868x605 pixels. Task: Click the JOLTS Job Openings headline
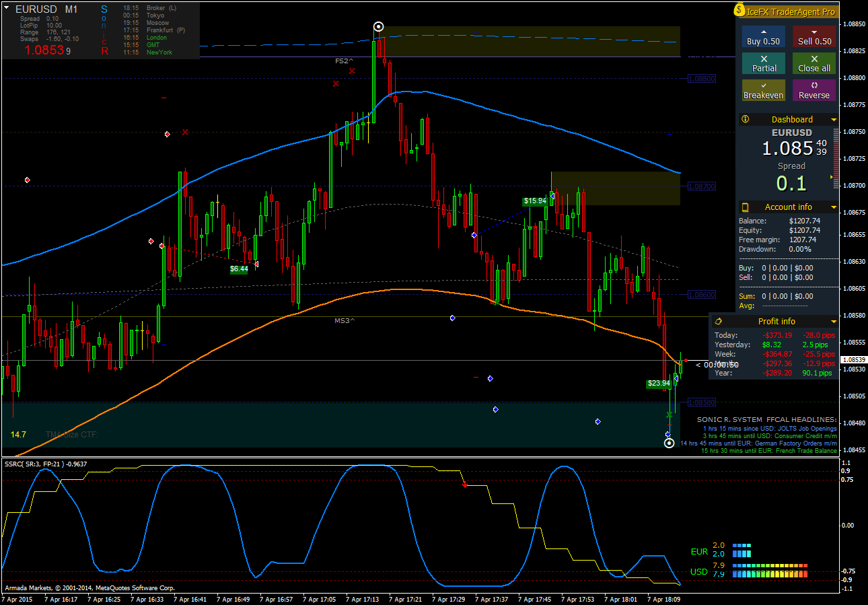(770, 428)
